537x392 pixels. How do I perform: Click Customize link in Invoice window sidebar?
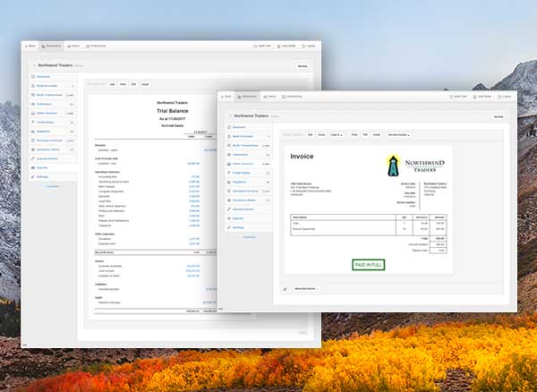pyautogui.click(x=249, y=237)
